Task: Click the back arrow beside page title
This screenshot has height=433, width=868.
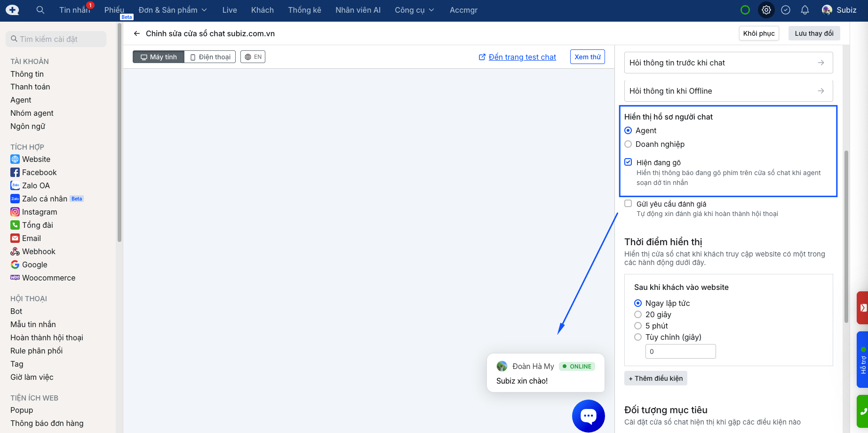Action: point(137,33)
